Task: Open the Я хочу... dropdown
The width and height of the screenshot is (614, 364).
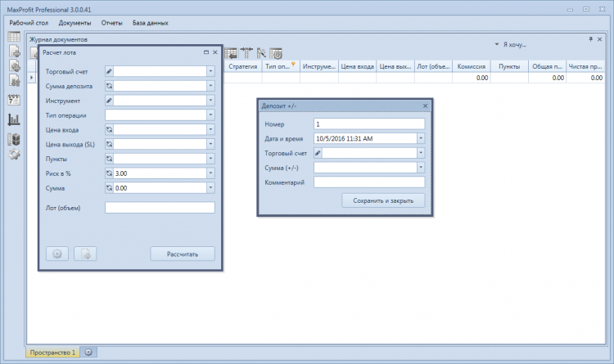Action: 511,45
